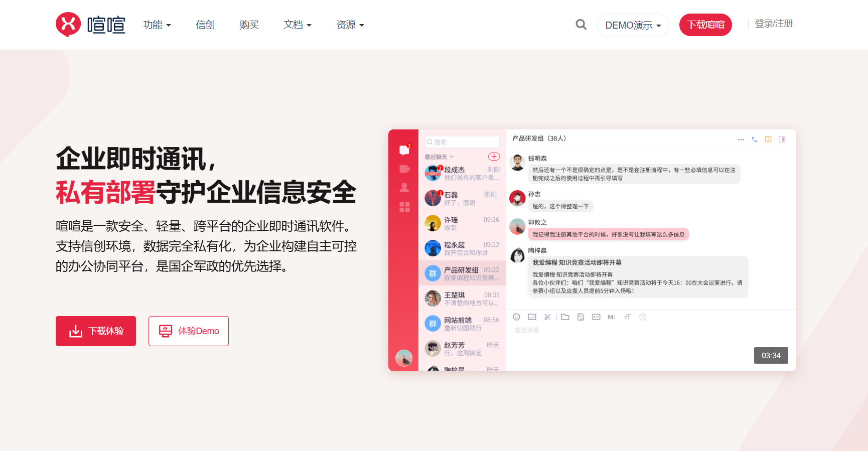Viewport: 868px width, 451px height.
Task: Toggle the chat side panel icon
Action: point(782,139)
